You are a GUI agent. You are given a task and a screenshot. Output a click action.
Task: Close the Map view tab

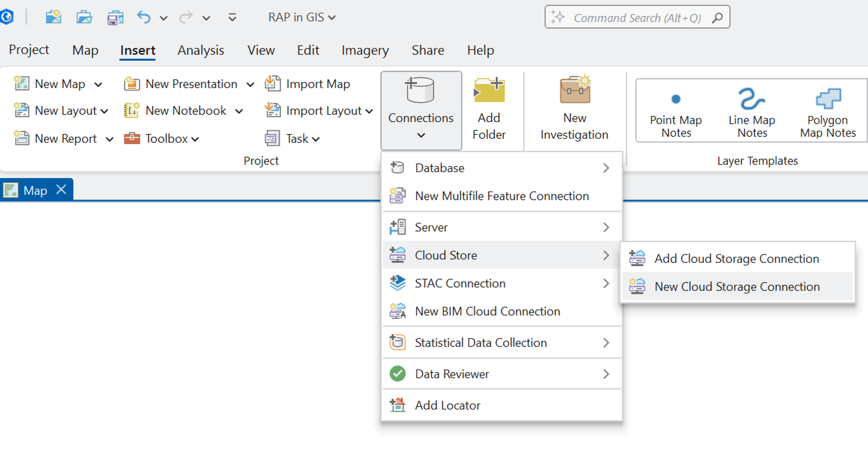click(61, 190)
